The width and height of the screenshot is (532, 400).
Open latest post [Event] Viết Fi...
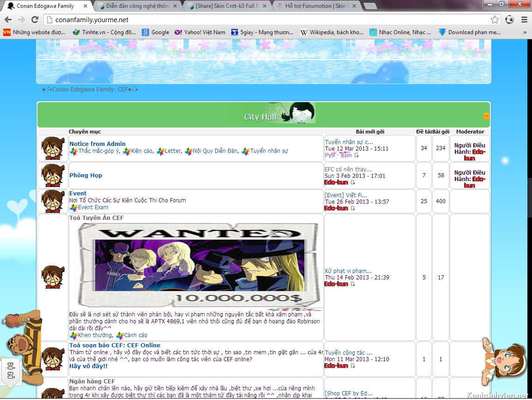click(x=346, y=195)
